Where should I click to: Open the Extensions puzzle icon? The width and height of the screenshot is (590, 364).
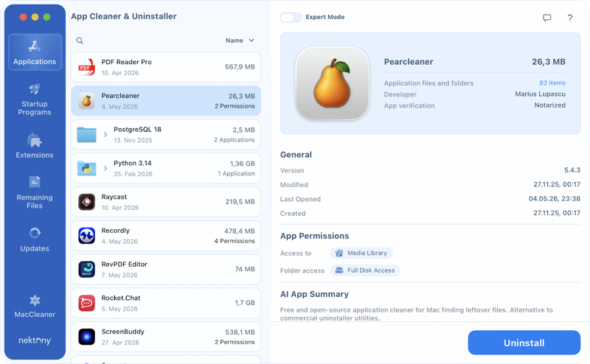[34, 140]
